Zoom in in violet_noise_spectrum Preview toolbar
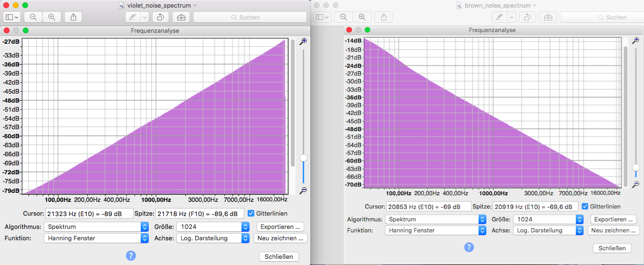Screen dimensions: 644x265 52,17
